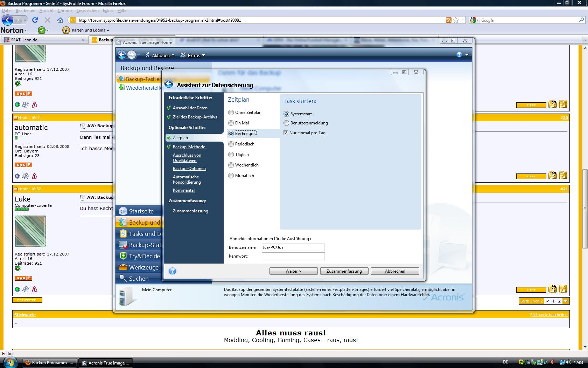Bookmark page with the star icon
588x368 pixels.
point(456,20)
